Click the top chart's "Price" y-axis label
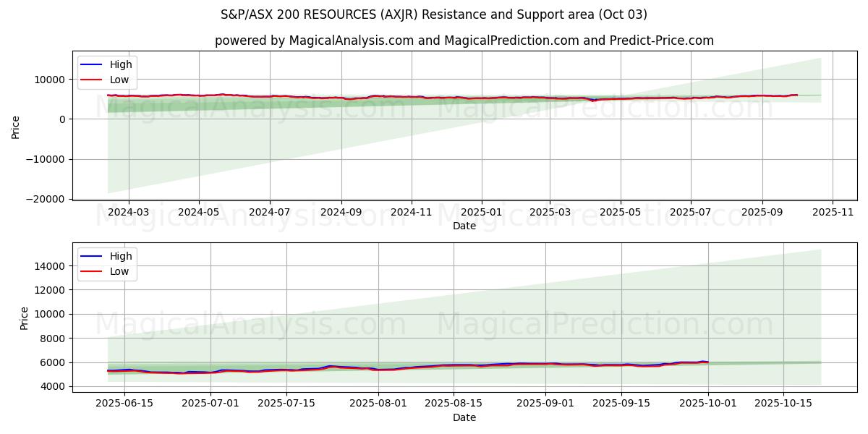Screen dimensions: 868x434 coord(16,127)
